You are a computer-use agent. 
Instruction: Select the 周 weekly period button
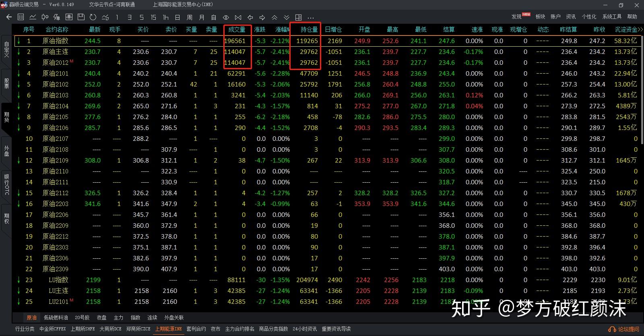tap(190, 17)
